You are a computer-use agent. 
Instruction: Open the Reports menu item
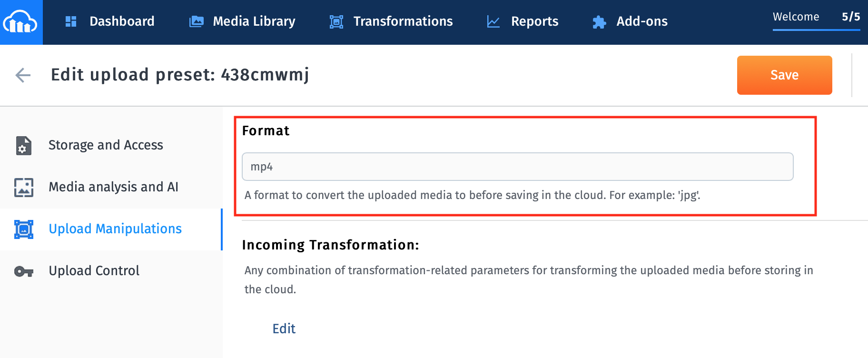(534, 21)
